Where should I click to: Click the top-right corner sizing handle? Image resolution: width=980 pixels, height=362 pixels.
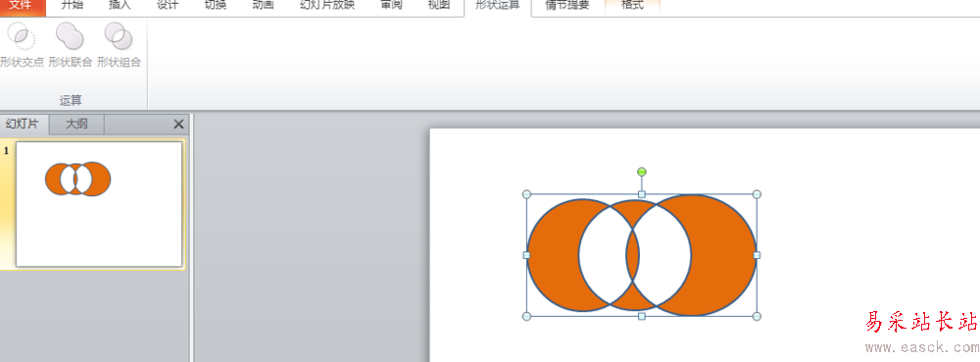coord(757,194)
